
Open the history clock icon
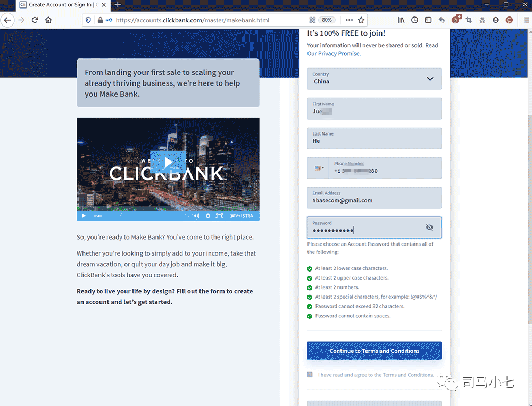pos(414,20)
